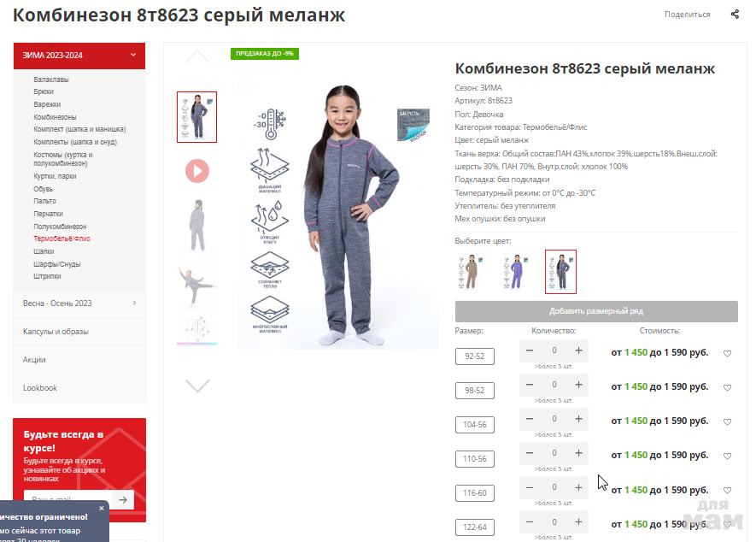
Task: Select size 122-64 option
Action: click(x=474, y=527)
